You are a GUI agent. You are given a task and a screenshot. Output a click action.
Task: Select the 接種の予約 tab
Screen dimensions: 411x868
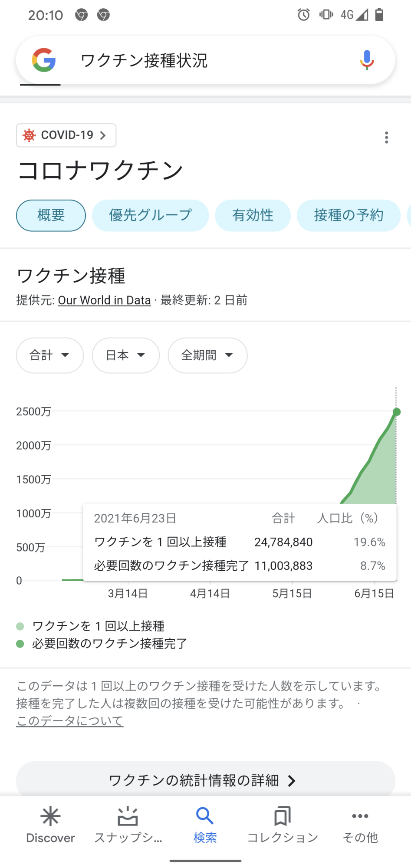click(x=349, y=215)
